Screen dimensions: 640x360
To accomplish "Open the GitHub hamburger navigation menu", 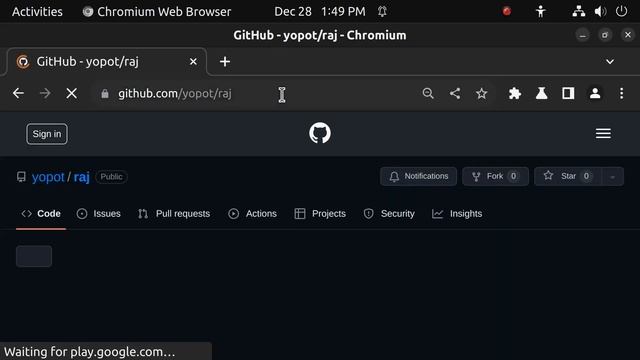I will coord(603,133).
